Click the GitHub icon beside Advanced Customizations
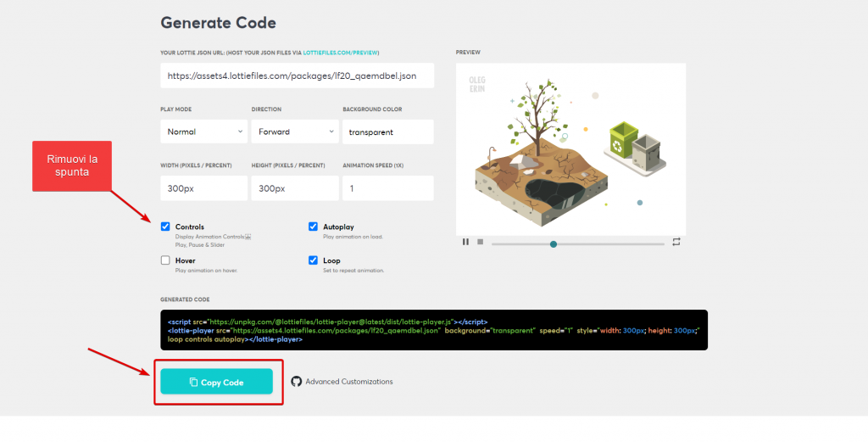 (x=297, y=382)
